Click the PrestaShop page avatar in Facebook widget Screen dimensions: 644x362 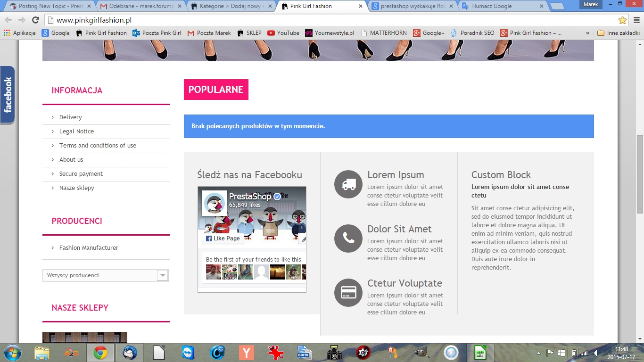(x=215, y=203)
